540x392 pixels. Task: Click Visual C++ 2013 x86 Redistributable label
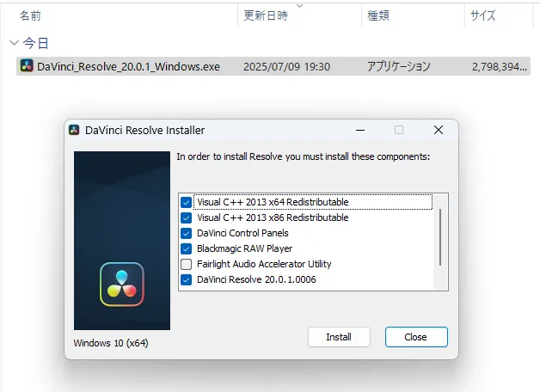pyautogui.click(x=273, y=217)
